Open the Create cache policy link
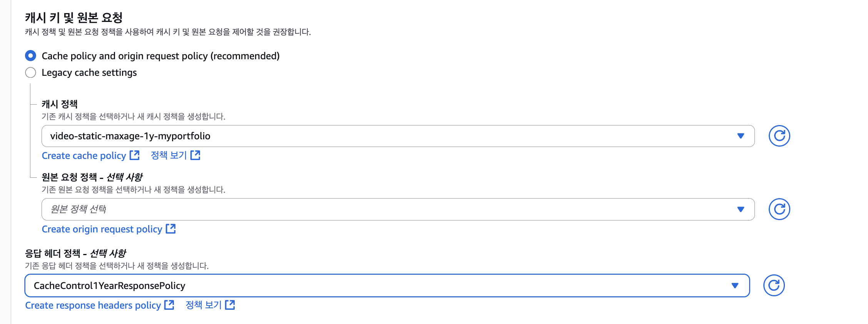868x324 pixels. [x=84, y=155]
